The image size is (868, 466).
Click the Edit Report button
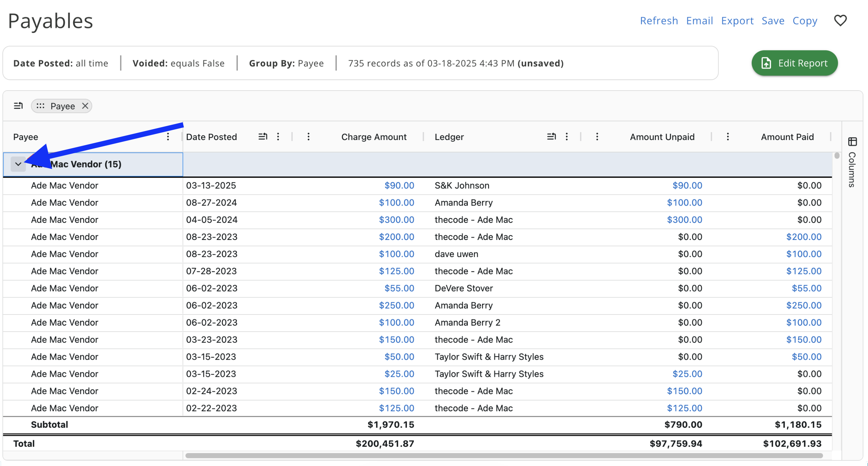point(795,63)
